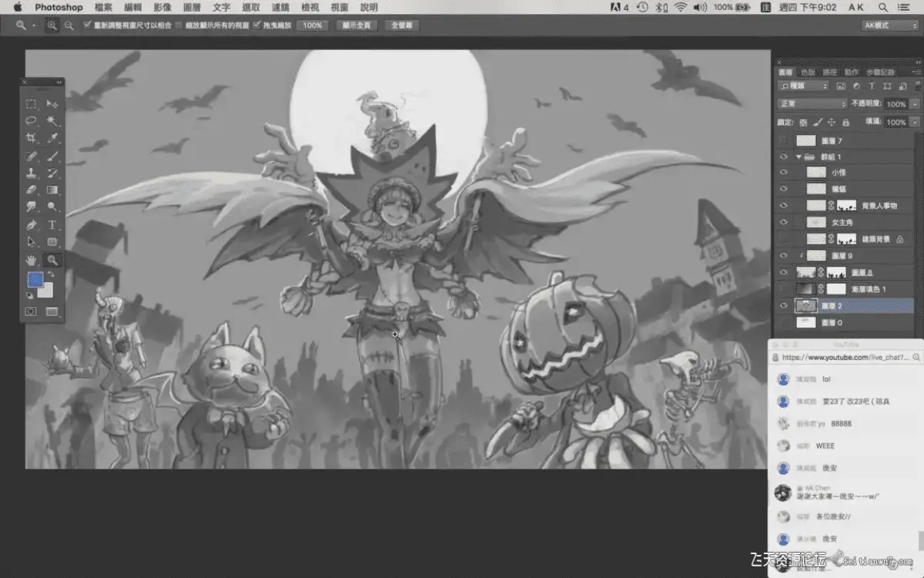Open the opacity 不透明度 value dropdown arrow
Image resolution: width=924 pixels, height=578 pixels.
pyautogui.click(x=915, y=103)
